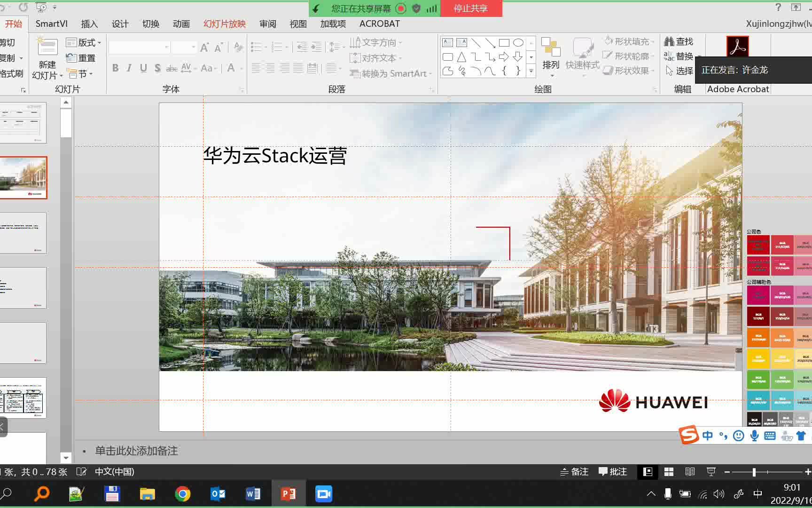Image resolution: width=812 pixels, height=508 pixels.
Task: Open Shape Effects (形状效果) menu
Action: coord(629,71)
